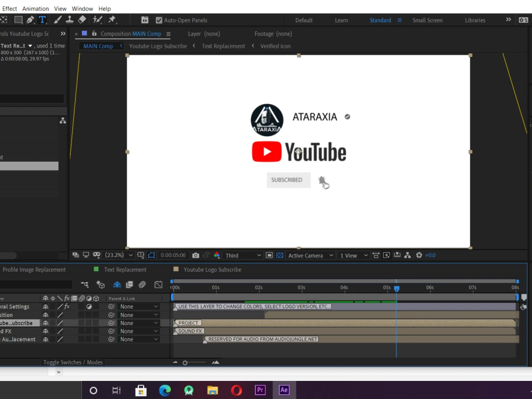Toggle the Auto-Open Panels checkbox

coord(159,20)
